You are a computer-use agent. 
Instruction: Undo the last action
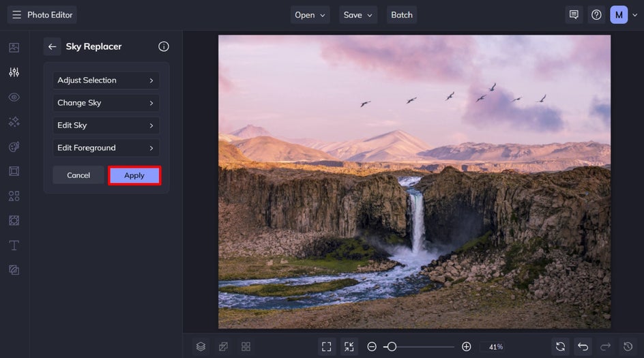pyautogui.click(x=583, y=346)
